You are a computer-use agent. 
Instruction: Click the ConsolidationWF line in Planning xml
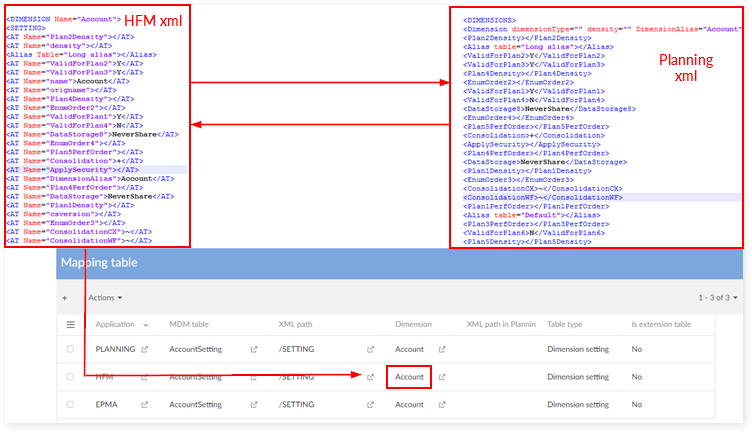tap(542, 198)
